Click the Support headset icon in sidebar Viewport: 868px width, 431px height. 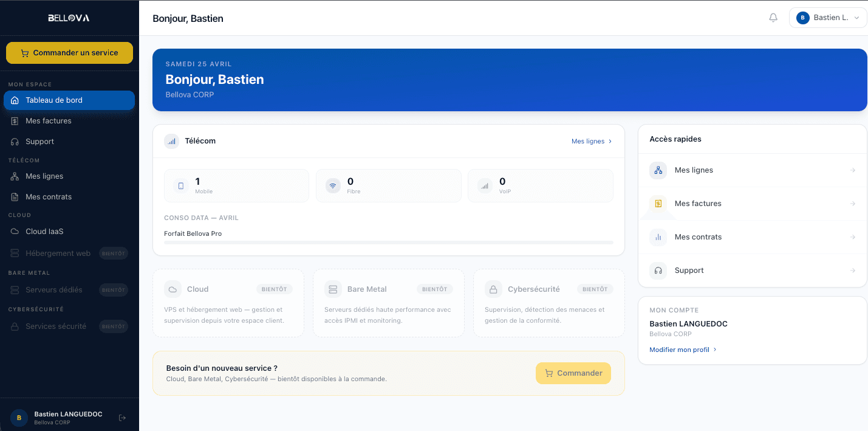pyautogui.click(x=14, y=141)
